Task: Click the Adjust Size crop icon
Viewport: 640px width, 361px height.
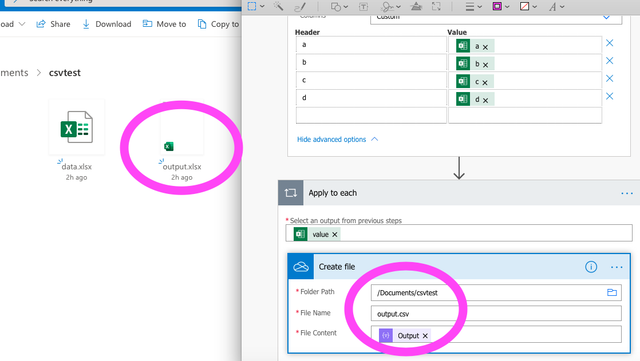Action: pyautogui.click(x=436, y=6)
